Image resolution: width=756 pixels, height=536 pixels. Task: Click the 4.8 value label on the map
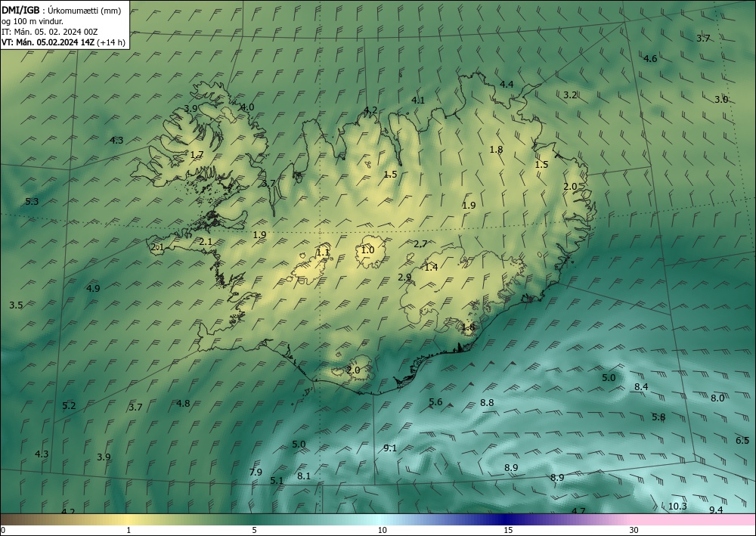183,404
